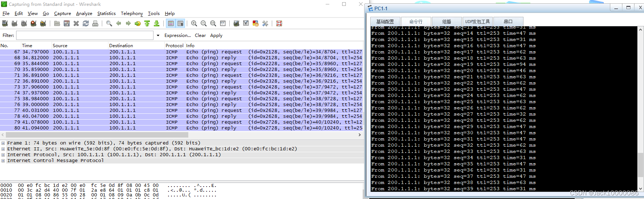This screenshot has height=199, width=644.
Task: Sort packets by Time column header
Action: (x=36, y=46)
